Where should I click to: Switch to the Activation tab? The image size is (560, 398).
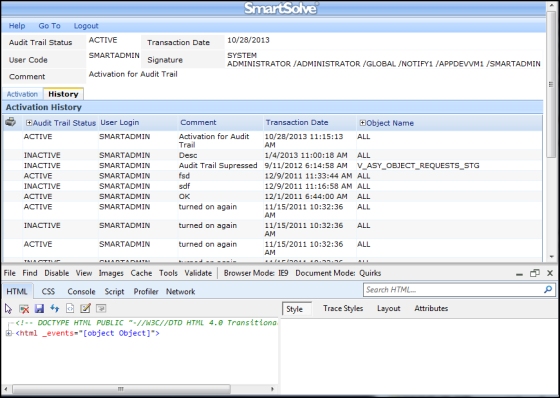tap(22, 94)
